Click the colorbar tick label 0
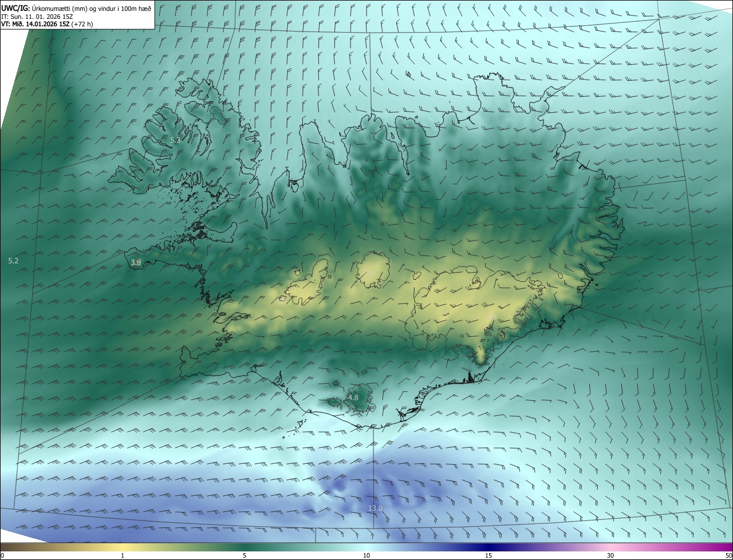Image resolution: width=733 pixels, height=560 pixels. coord(2,555)
